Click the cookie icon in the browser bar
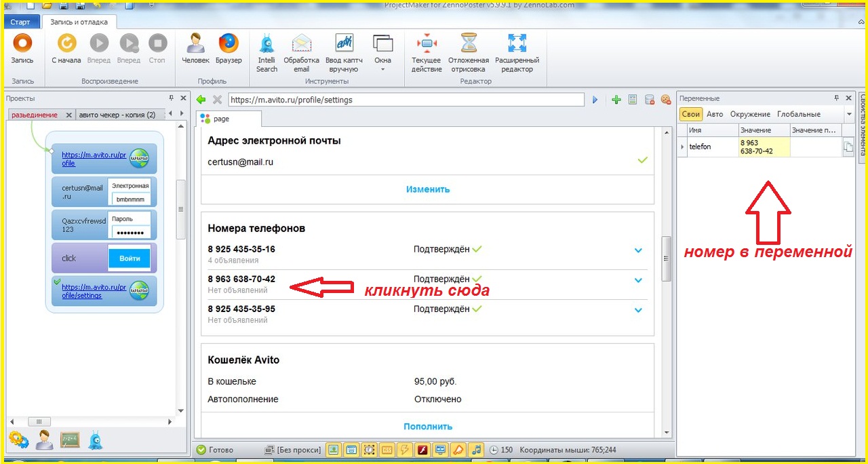The image size is (868, 464). pyautogui.click(x=665, y=100)
